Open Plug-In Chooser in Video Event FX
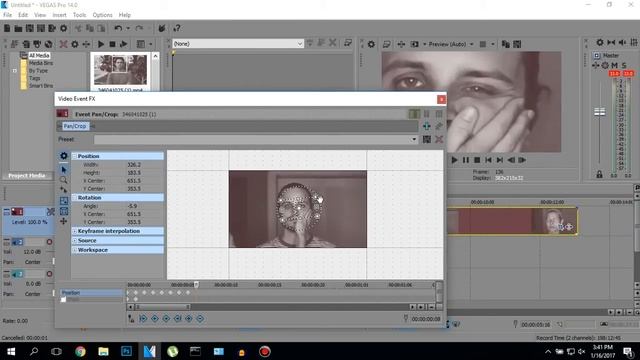 [427, 126]
